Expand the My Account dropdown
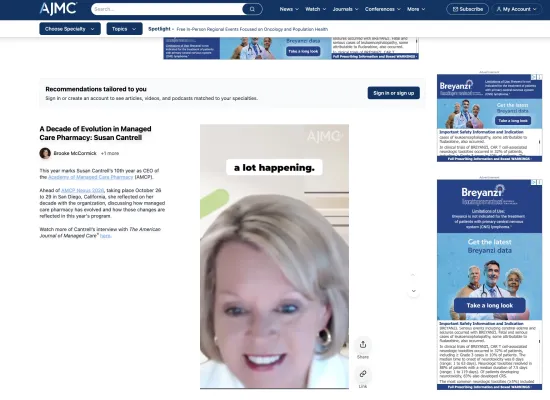Viewport: 550px width, 400px height. coord(516,9)
